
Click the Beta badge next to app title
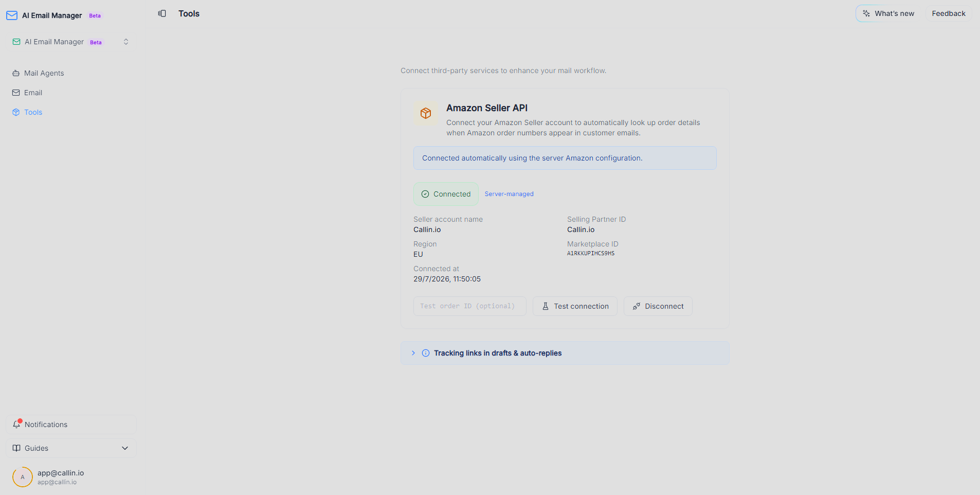point(95,15)
